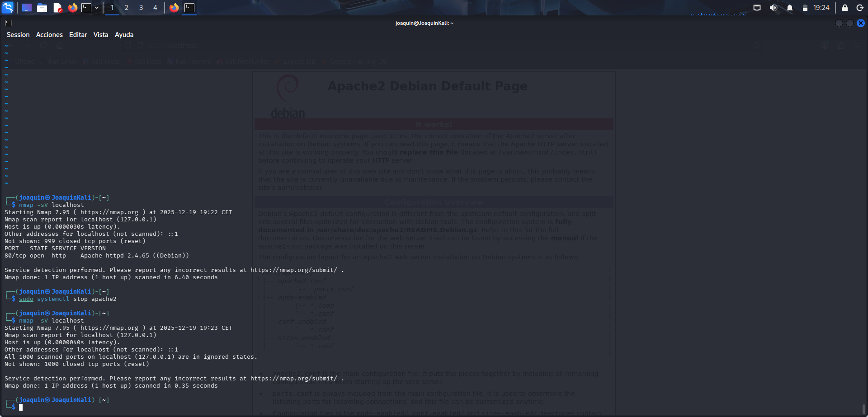Viewport: 868px width, 417px height.
Task: Open the text editor from the taskbar
Action: tap(58, 7)
